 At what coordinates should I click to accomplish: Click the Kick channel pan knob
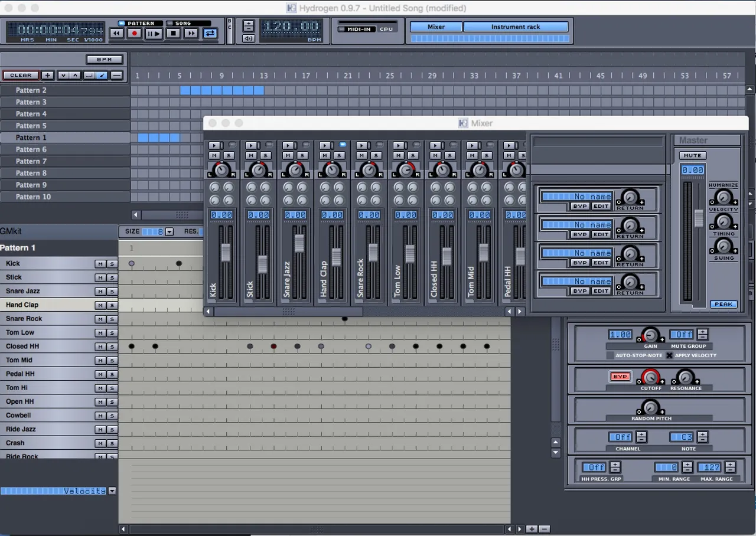221,170
